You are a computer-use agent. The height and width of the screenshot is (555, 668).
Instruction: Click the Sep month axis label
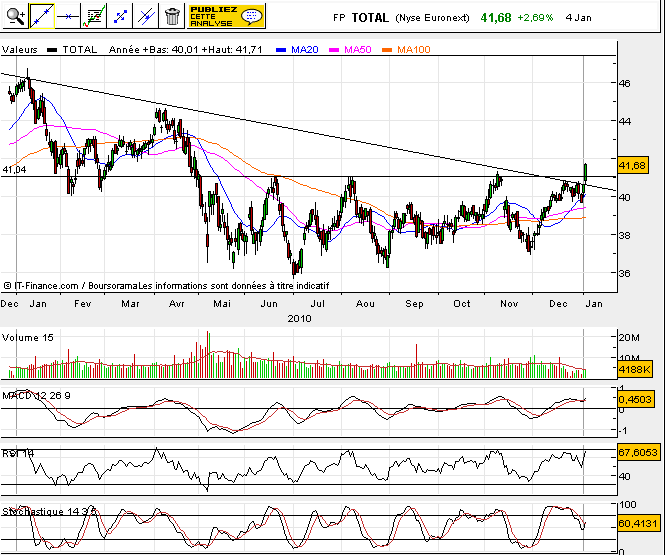pos(414,304)
